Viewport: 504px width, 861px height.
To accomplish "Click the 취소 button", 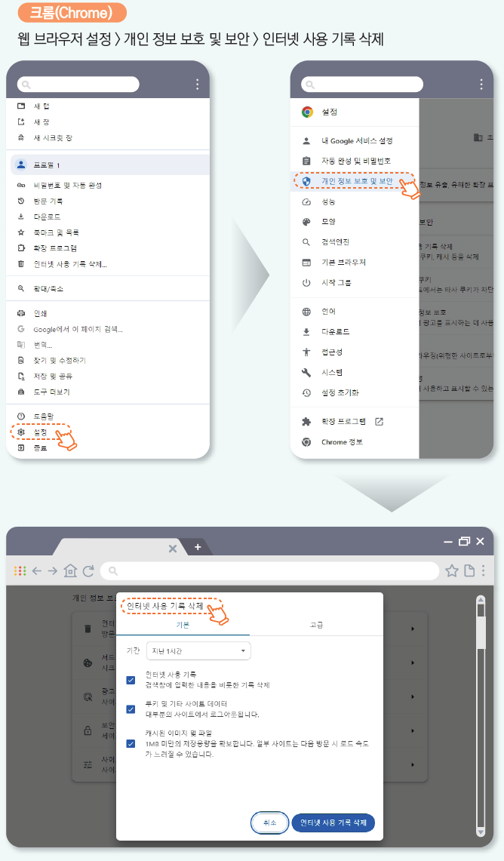I will [x=269, y=823].
